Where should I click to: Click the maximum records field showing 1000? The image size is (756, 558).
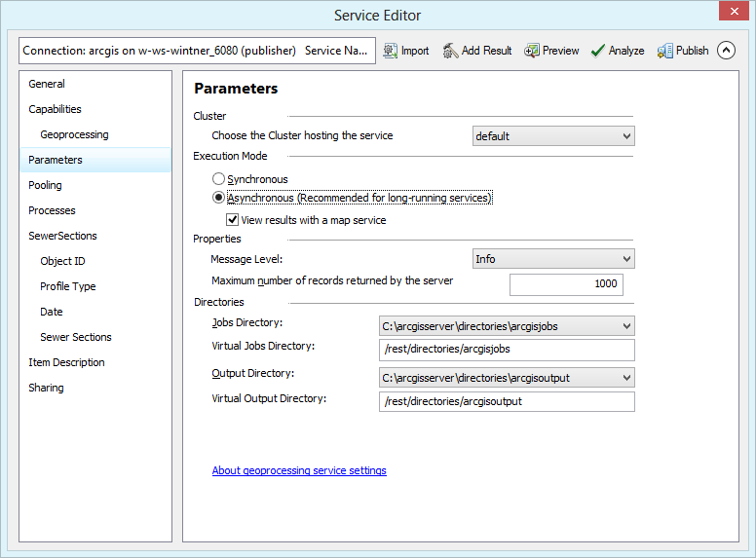coord(566,284)
